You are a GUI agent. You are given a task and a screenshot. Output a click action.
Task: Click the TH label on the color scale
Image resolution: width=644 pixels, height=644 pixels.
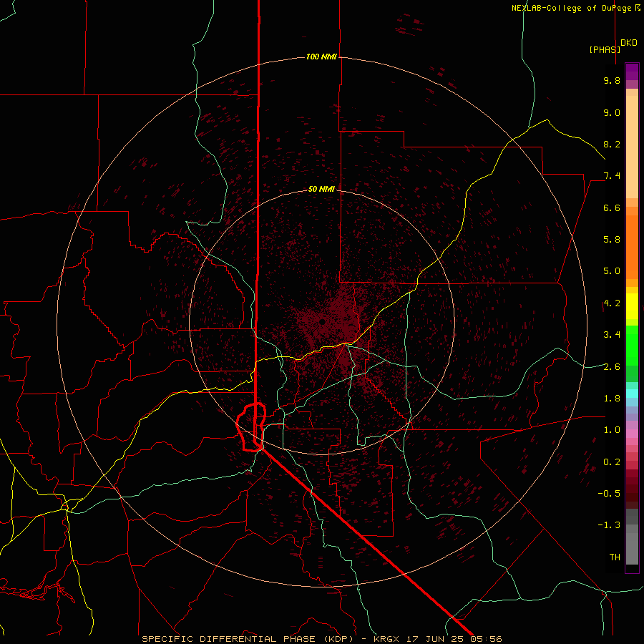coord(615,557)
